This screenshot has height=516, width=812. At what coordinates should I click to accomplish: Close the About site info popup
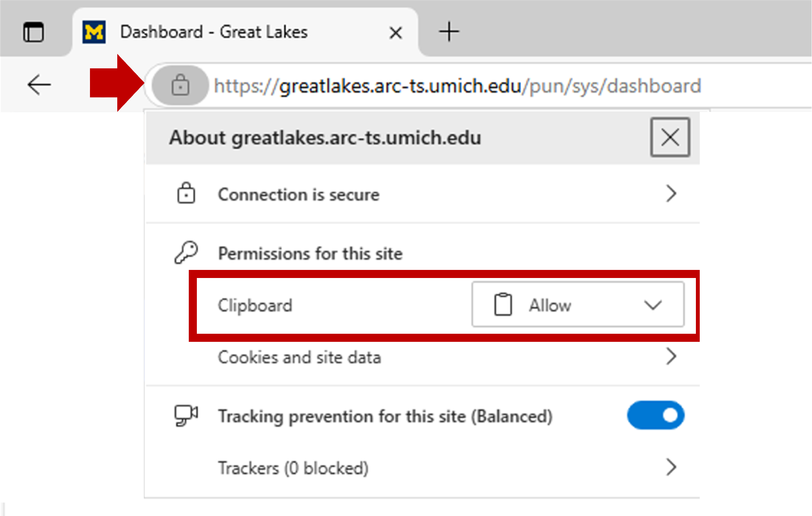[x=670, y=137]
